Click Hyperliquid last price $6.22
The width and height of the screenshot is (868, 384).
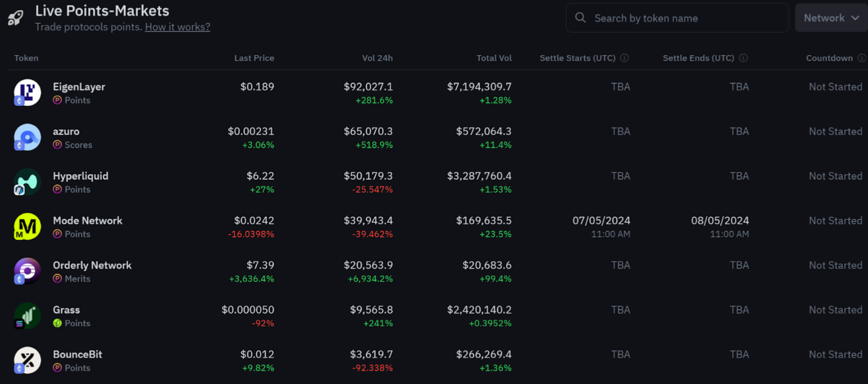click(260, 176)
